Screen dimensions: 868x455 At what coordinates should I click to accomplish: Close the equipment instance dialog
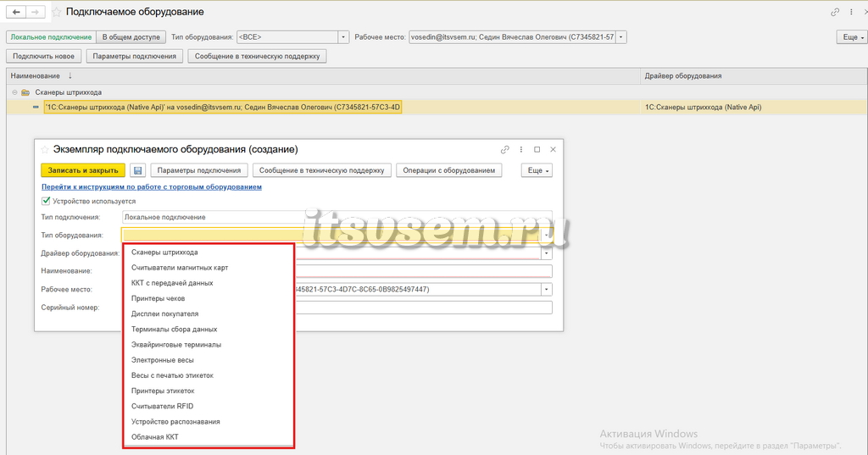tap(553, 149)
